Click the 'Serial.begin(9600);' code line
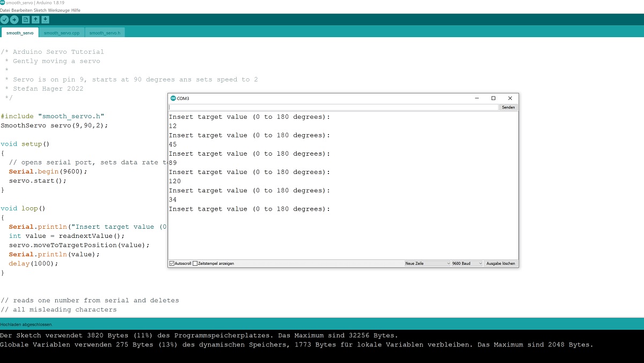The width and height of the screenshot is (644, 363). pyautogui.click(x=48, y=171)
